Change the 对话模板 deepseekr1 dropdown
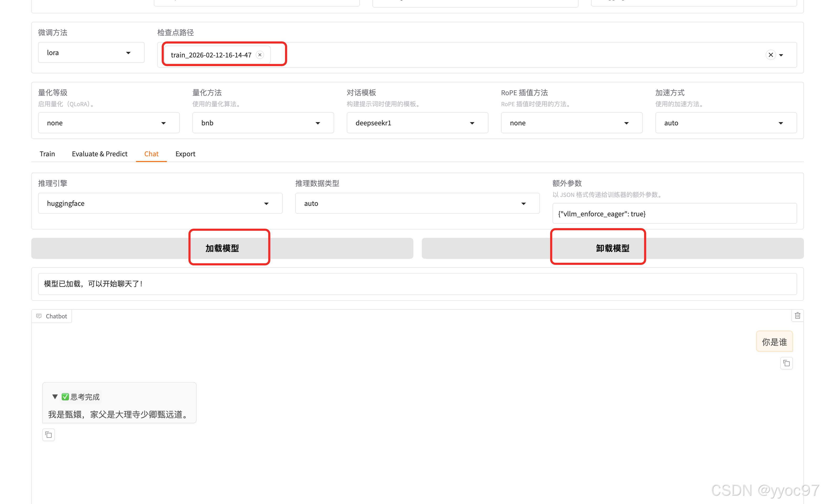The width and height of the screenshot is (821, 504). point(417,123)
